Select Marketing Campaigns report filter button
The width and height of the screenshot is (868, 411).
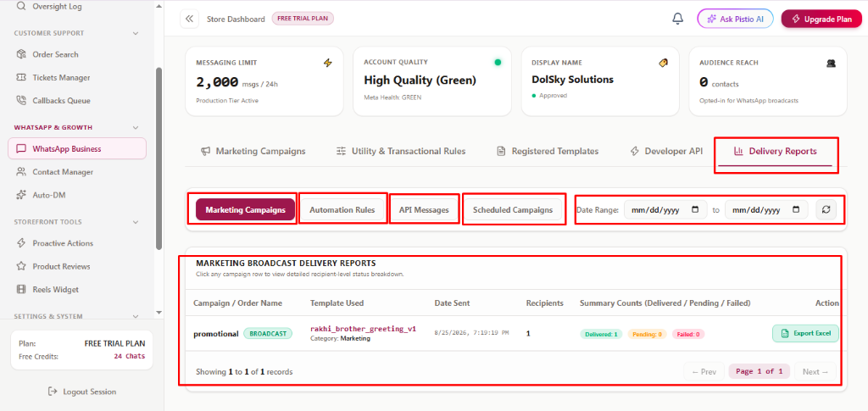coord(245,209)
